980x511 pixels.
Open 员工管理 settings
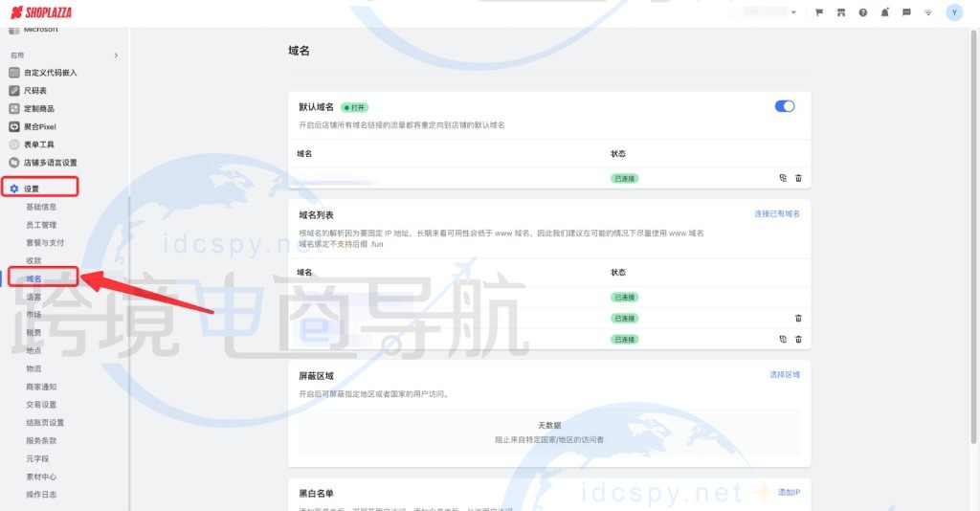pos(41,225)
